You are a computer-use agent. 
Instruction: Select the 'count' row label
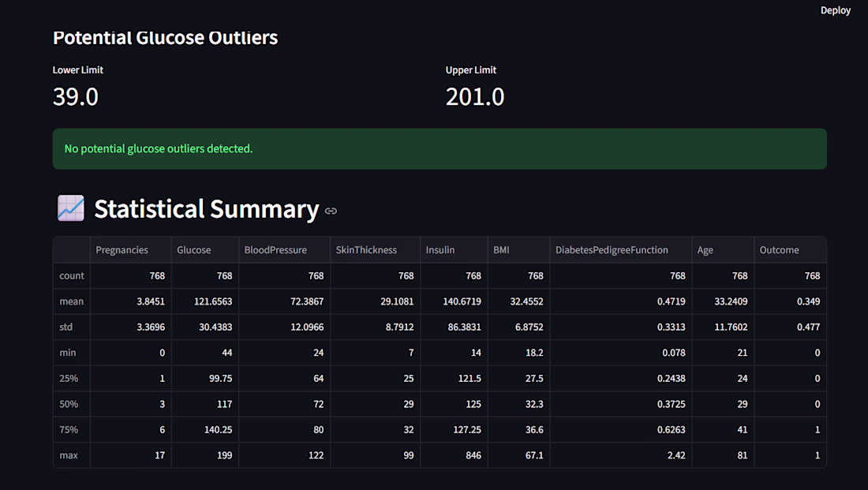(71, 275)
